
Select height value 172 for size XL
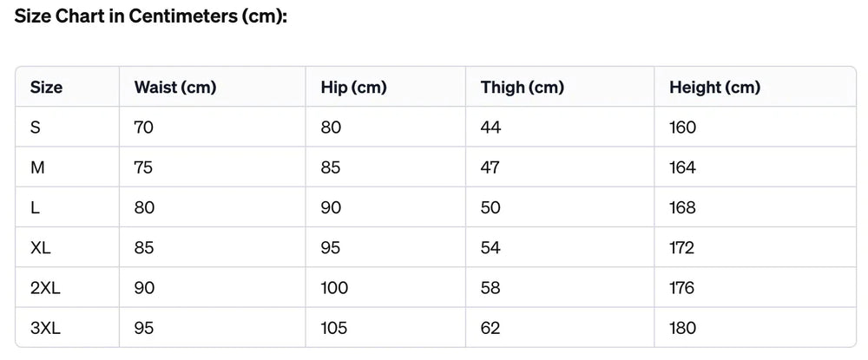click(682, 248)
